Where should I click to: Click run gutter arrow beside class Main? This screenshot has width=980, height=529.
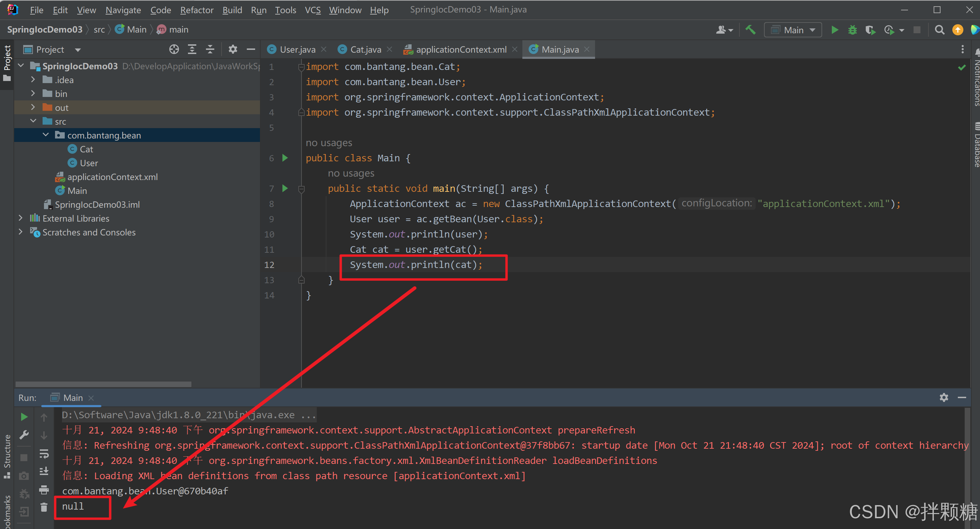[x=285, y=158]
